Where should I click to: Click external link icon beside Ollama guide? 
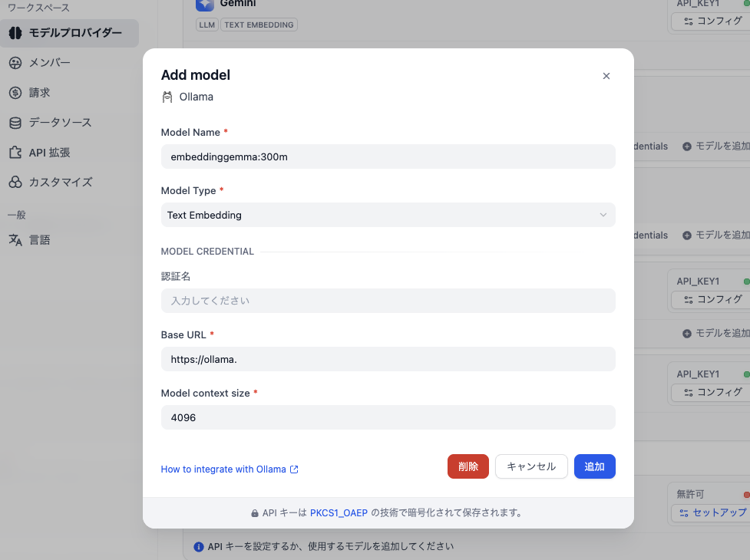coord(294,469)
